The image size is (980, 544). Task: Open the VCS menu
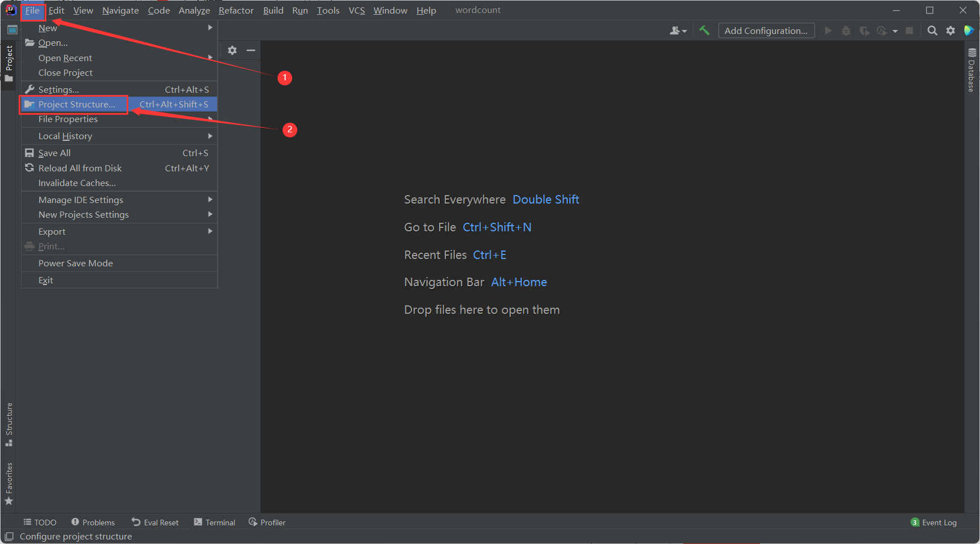click(357, 11)
